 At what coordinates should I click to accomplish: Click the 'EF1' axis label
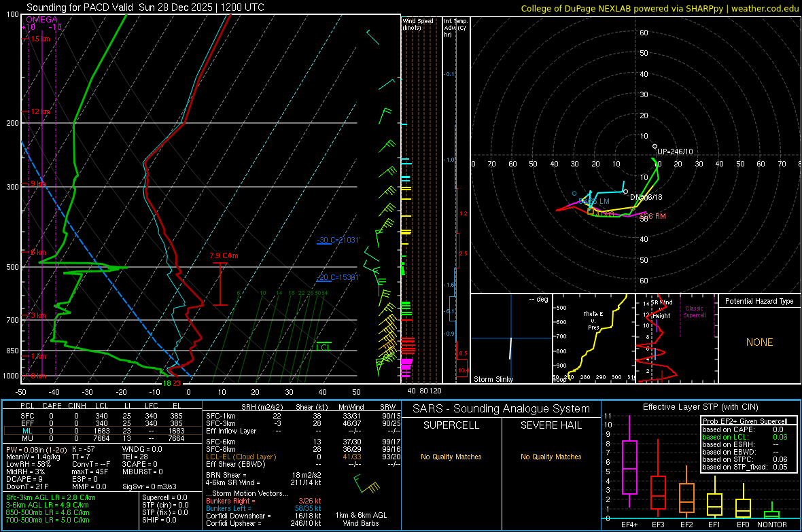click(x=714, y=525)
